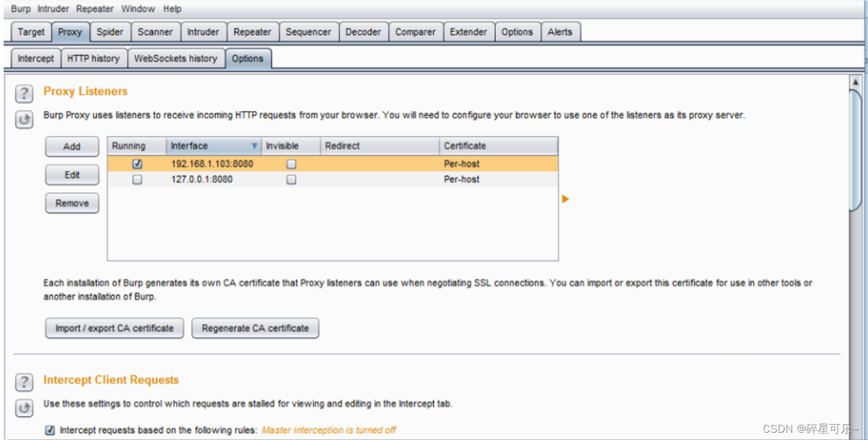Click Per-host certificate of 127.0.0.1 row
This screenshot has height=440, width=868.
pos(462,180)
